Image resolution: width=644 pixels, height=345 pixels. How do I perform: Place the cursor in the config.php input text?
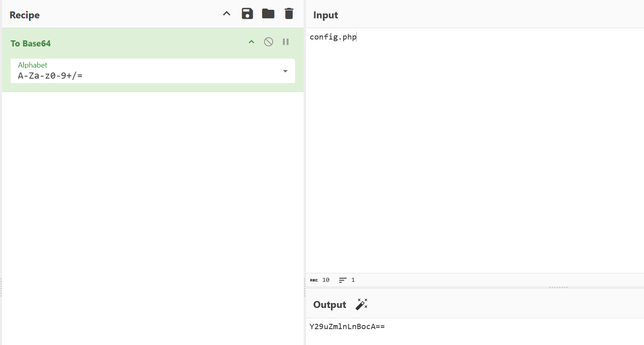click(333, 37)
